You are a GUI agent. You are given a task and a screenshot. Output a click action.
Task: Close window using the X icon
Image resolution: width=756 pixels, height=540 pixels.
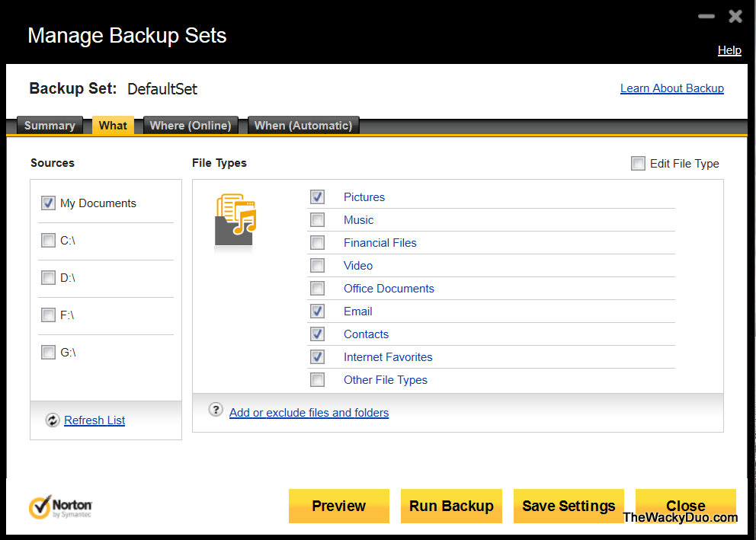click(735, 16)
